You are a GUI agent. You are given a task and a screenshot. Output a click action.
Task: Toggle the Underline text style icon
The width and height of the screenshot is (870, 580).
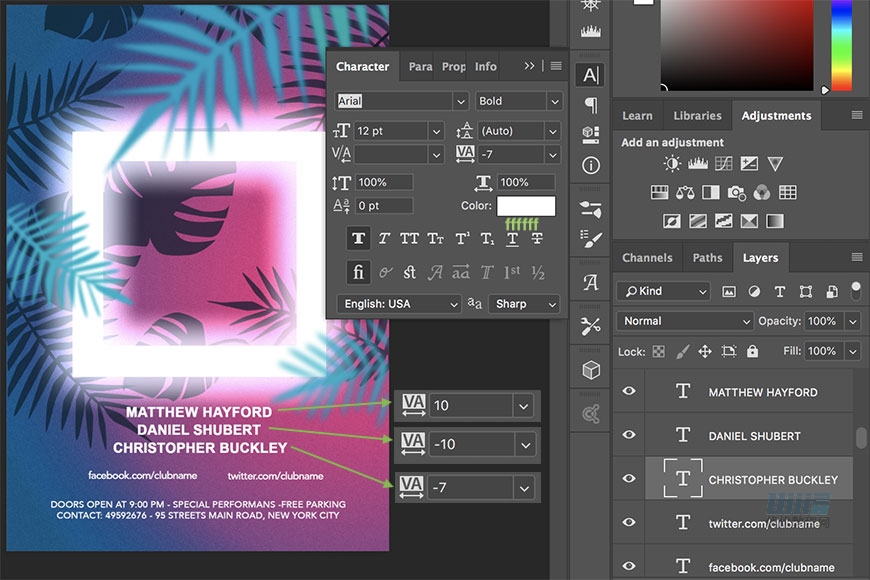[x=512, y=238]
